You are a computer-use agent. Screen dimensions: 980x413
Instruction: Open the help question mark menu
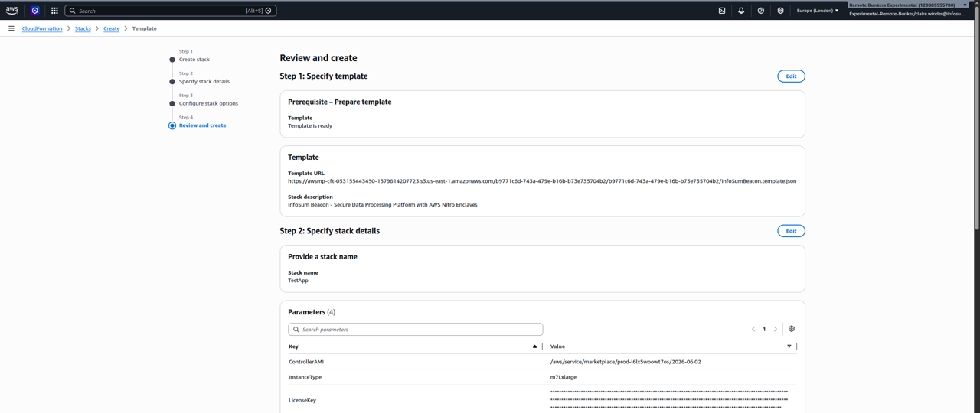(761, 11)
